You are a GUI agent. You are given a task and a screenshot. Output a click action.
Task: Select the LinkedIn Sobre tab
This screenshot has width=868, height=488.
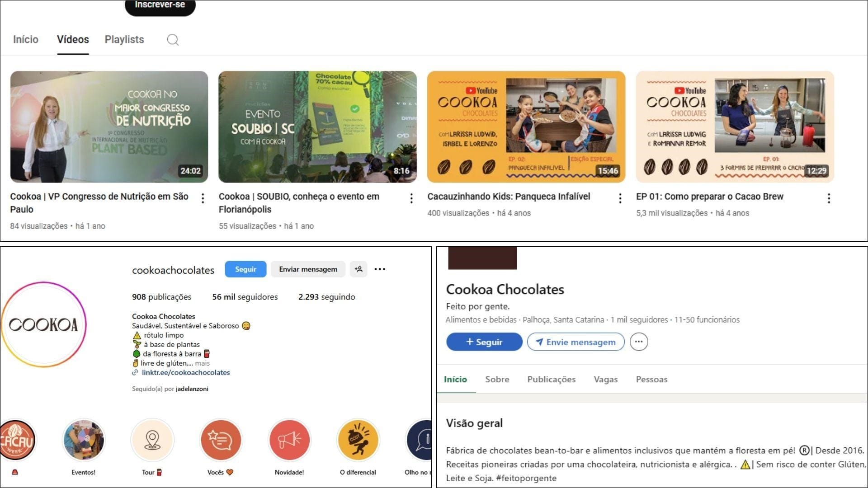coord(497,380)
